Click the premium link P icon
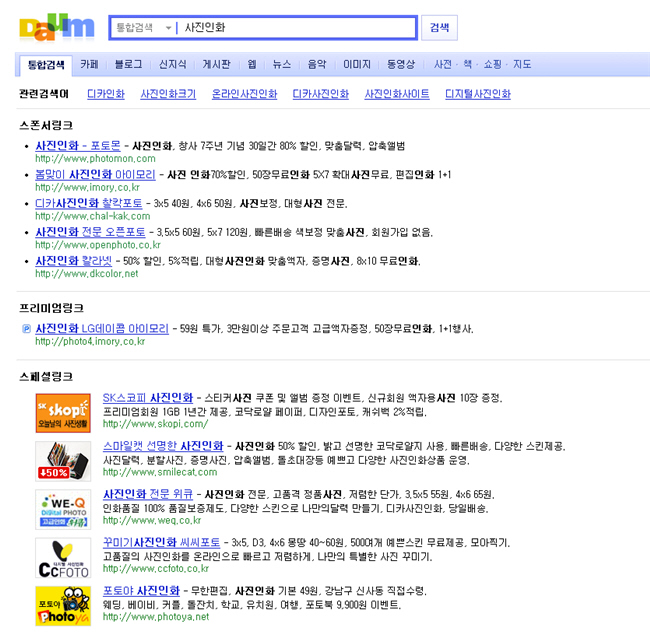650x634 pixels. tap(26, 329)
